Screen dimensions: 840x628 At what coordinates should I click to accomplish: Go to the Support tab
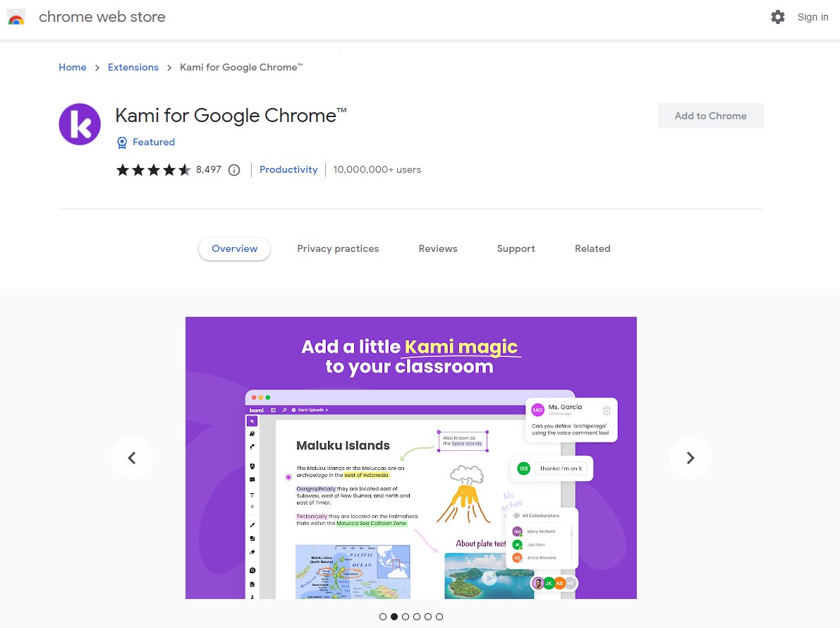pyautogui.click(x=516, y=248)
